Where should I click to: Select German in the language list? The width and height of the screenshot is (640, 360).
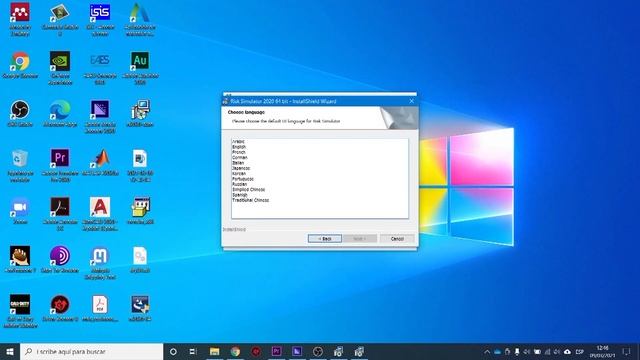[240, 158]
